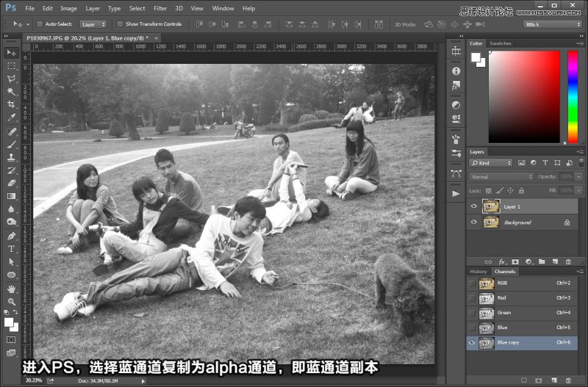This screenshot has width=588, height=387.
Task: Click the color picker gradient field
Action: (x=525, y=97)
